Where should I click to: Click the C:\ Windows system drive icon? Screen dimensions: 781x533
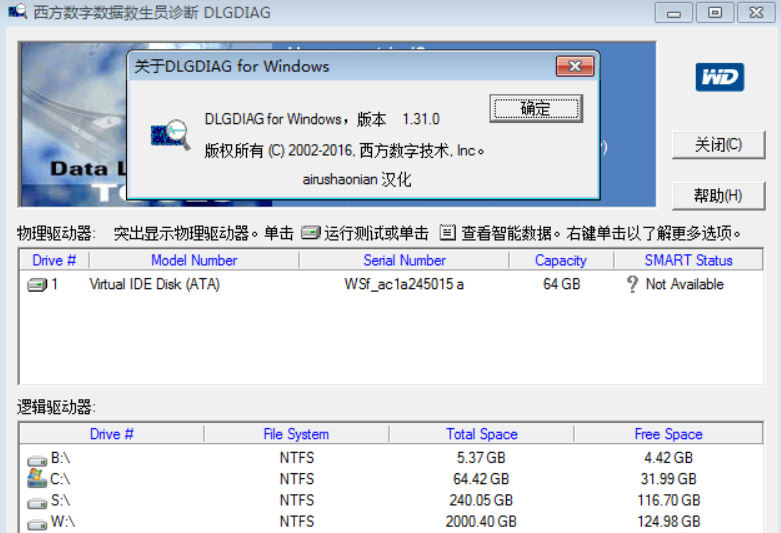37,479
